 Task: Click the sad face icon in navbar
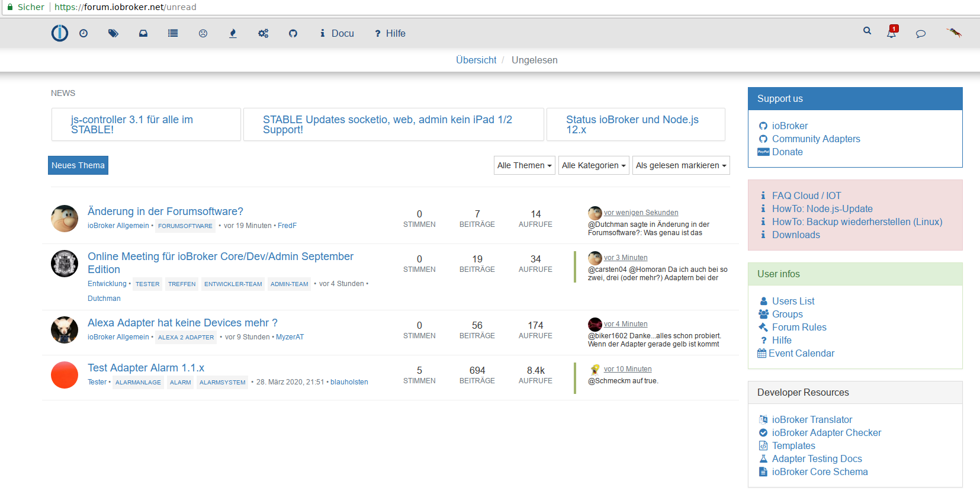pos(203,34)
